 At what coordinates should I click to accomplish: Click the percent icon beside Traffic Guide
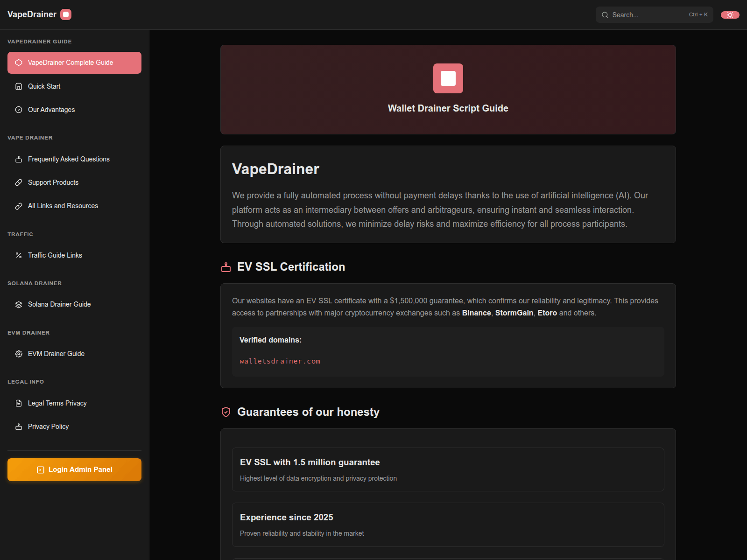point(19,255)
